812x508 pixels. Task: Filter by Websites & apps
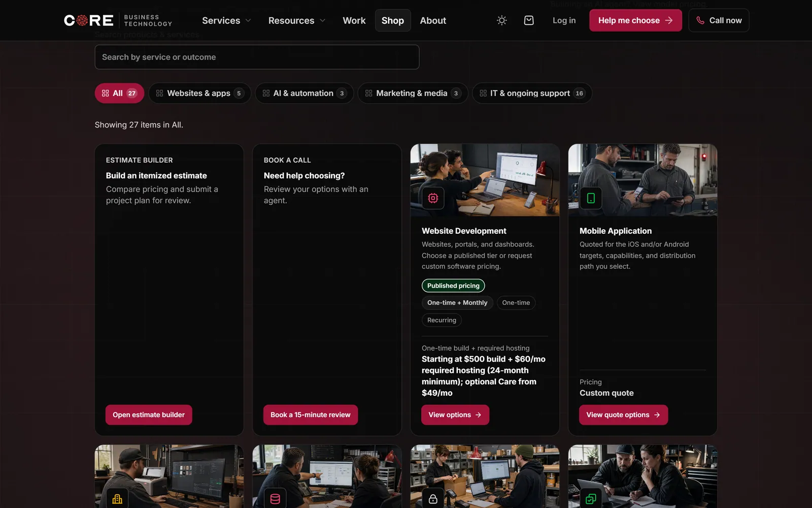[x=200, y=93]
